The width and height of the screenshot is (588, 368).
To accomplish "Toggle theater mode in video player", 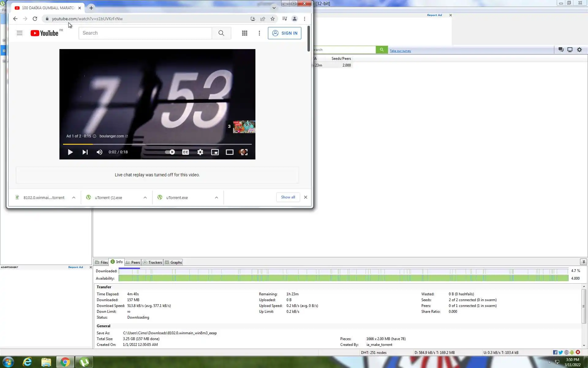I will click(x=230, y=152).
